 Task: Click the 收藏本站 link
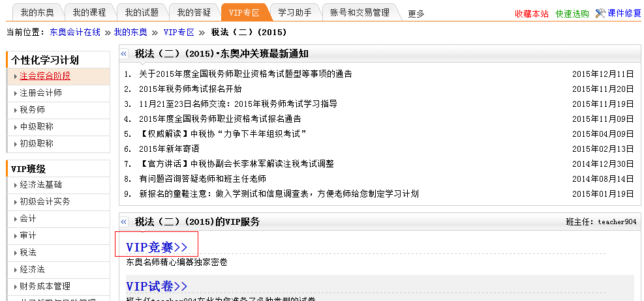point(531,13)
